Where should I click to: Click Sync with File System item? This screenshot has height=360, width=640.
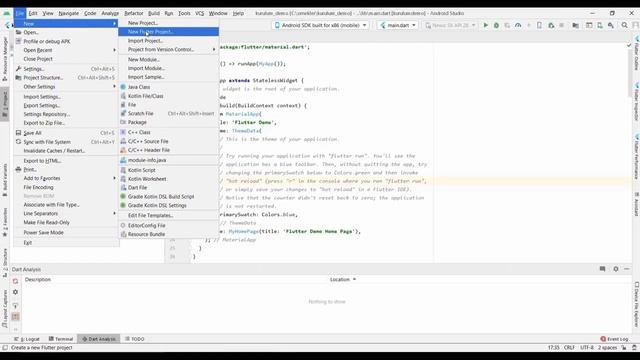point(66,142)
